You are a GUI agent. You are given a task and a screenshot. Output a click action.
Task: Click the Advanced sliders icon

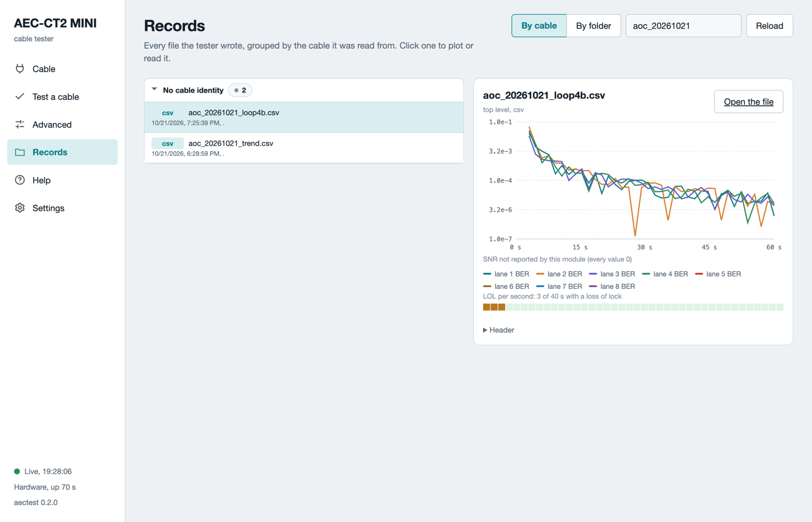pyautogui.click(x=20, y=124)
